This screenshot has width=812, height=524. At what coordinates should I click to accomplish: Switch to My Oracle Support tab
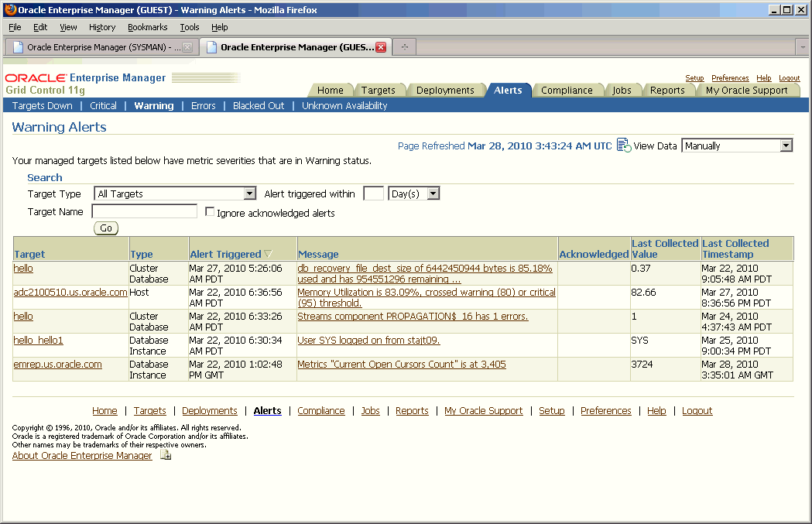pyautogui.click(x=746, y=90)
